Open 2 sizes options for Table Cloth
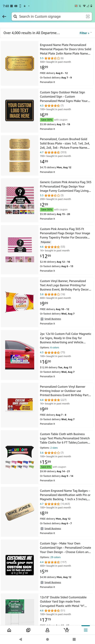This screenshot has height=644, width=95. tap(54, 448)
